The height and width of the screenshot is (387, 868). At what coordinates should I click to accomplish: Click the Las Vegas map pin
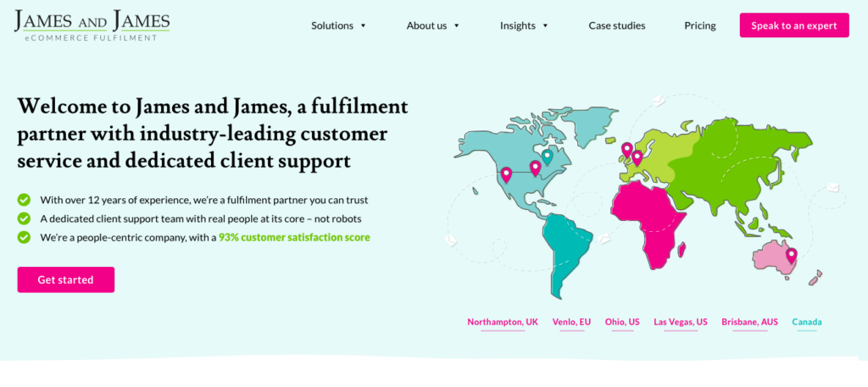pos(506,174)
